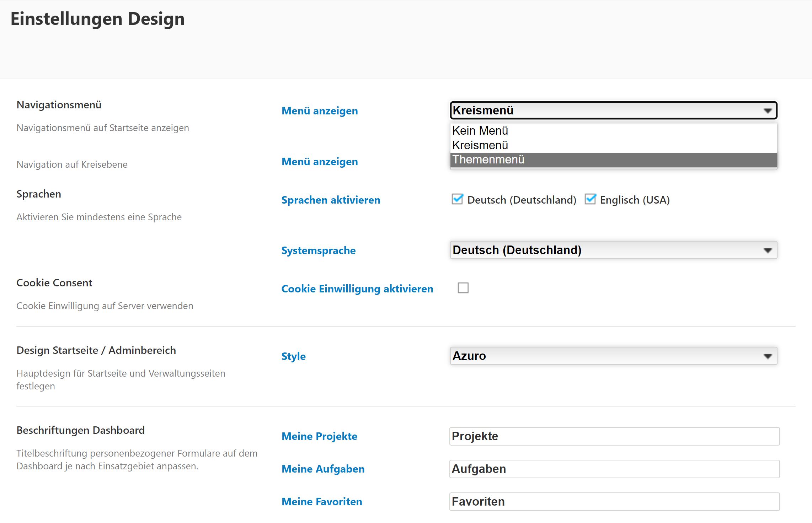812x523 pixels.
Task: Click the 'Sprachen aktivieren' label
Action: (331, 200)
